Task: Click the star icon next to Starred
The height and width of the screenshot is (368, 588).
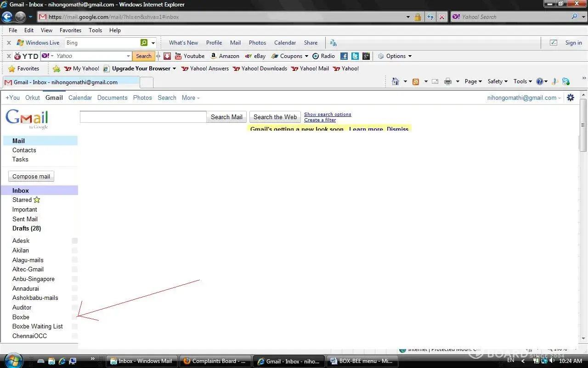Action: click(37, 200)
